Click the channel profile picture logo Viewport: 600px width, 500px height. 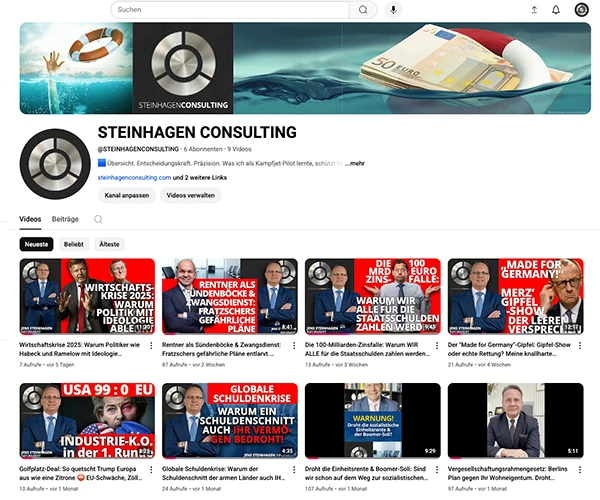click(55, 164)
